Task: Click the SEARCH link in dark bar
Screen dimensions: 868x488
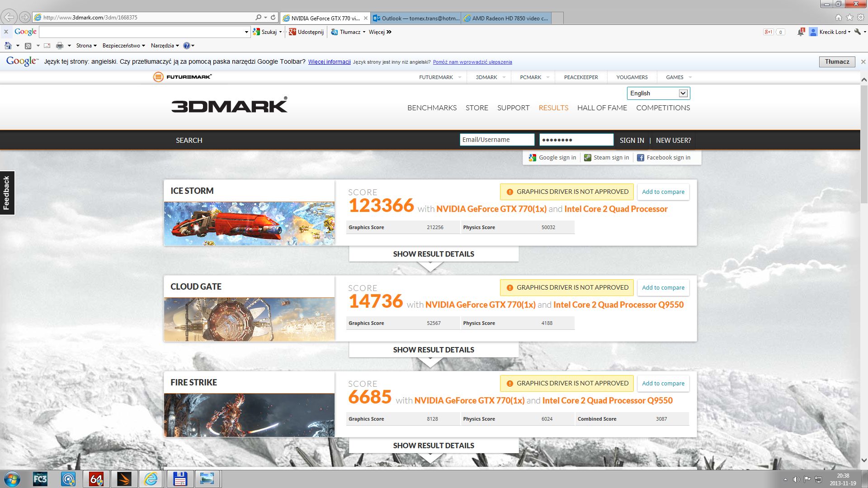Action: point(189,141)
